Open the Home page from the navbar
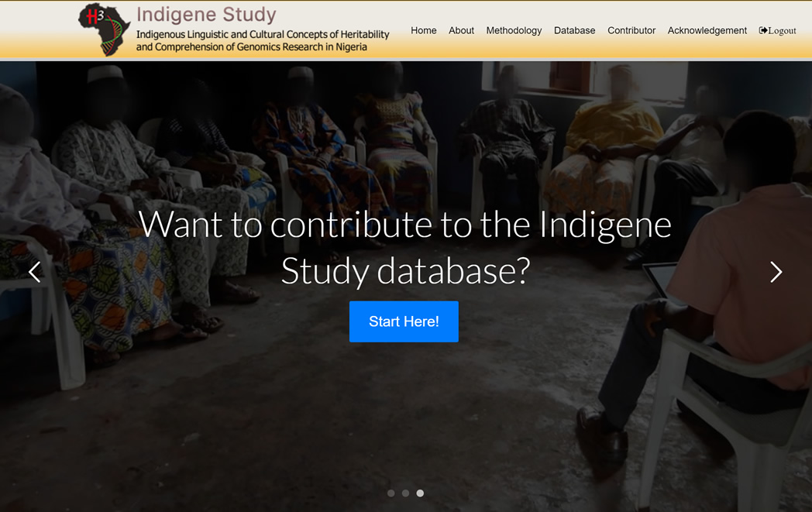This screenshot has width=812, height=512. (423, 30)
